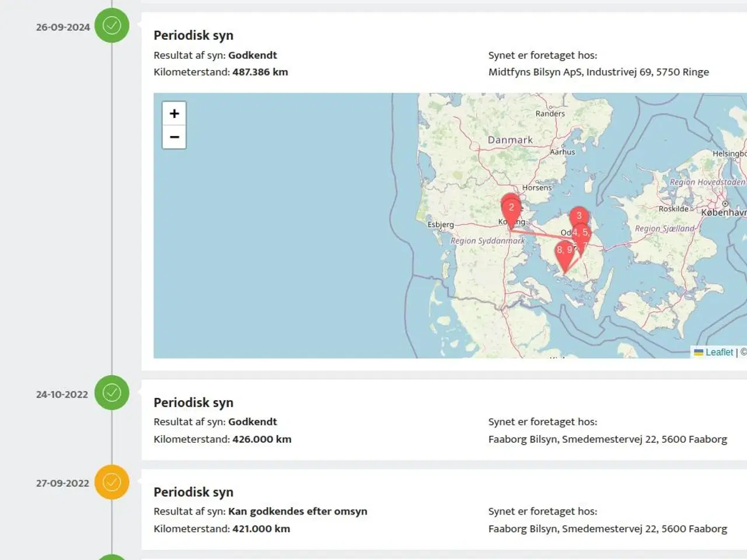This screenshot has height=560, width=747.
Task: Click Faaborg Bilsyn address in 24-10-2022 entry
Action: click(x=608, y=439)
